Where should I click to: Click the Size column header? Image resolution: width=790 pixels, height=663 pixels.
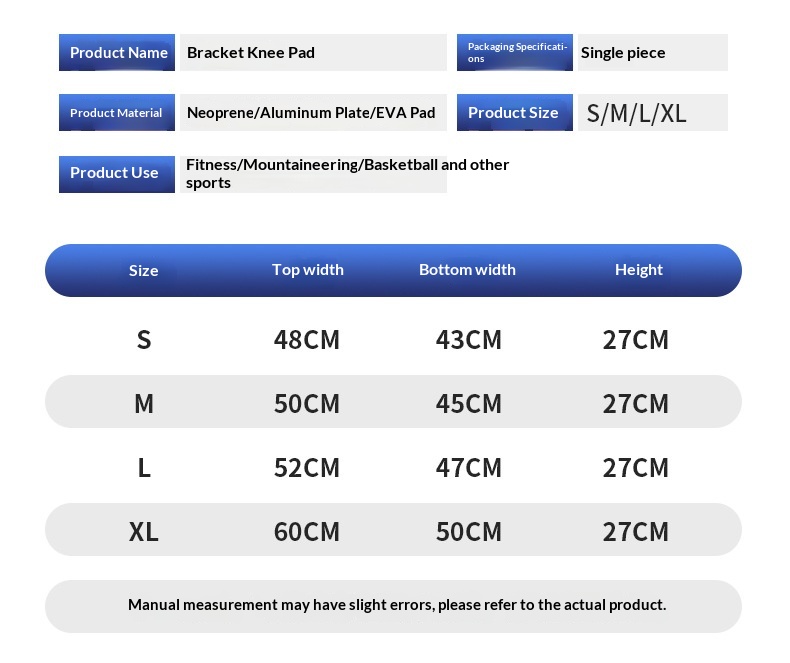(144, 271)
